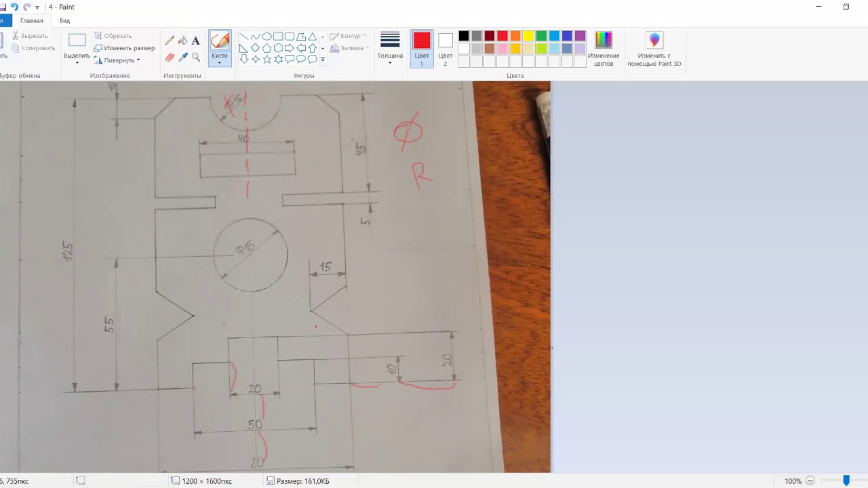Click Изменить размер (resize) button
This screenshot has height=488, width=868.
point(125,48)
